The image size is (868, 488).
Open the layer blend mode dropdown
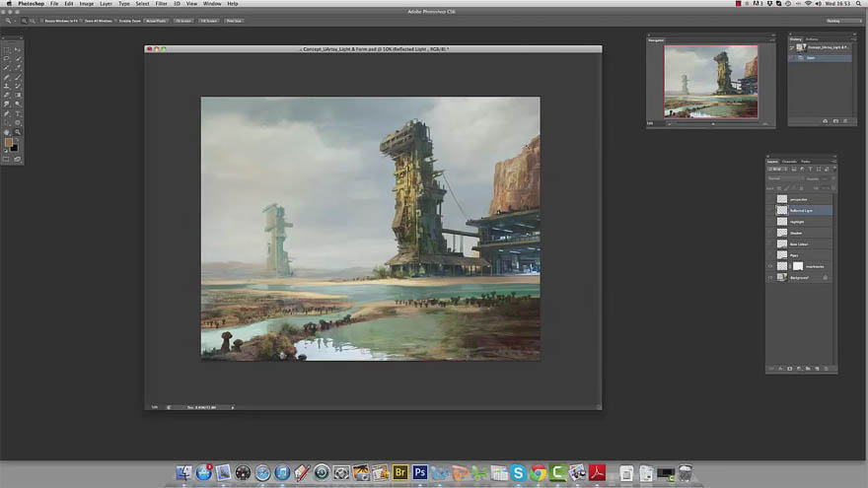785,178
